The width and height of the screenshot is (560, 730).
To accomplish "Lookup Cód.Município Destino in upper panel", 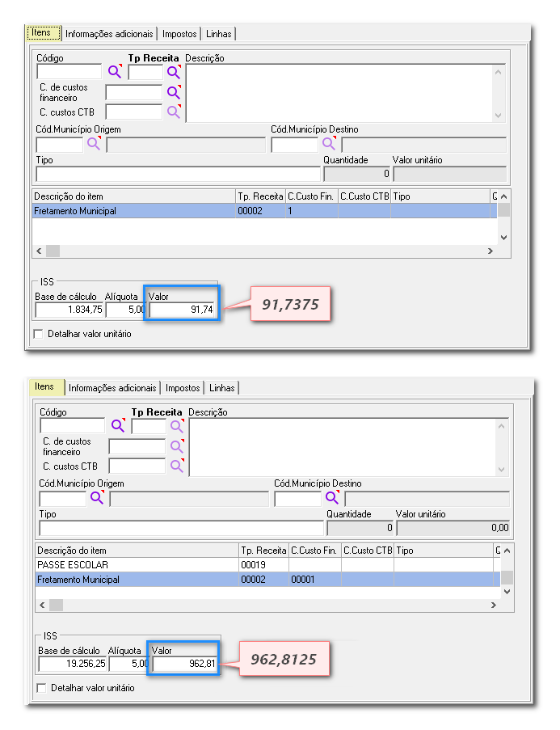I will point(329,143).
